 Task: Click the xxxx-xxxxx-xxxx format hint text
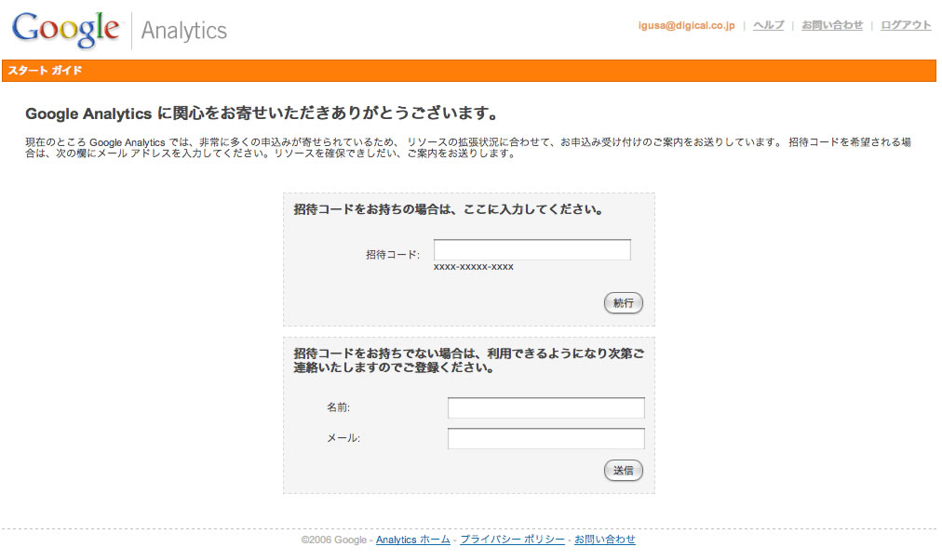[473, 267]
